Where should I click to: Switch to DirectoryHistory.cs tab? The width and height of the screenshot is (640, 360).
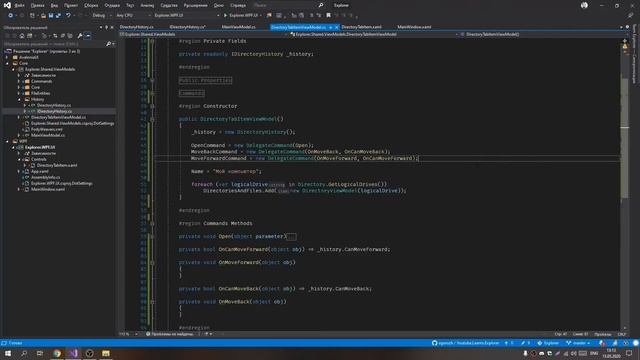coord(137,27)
